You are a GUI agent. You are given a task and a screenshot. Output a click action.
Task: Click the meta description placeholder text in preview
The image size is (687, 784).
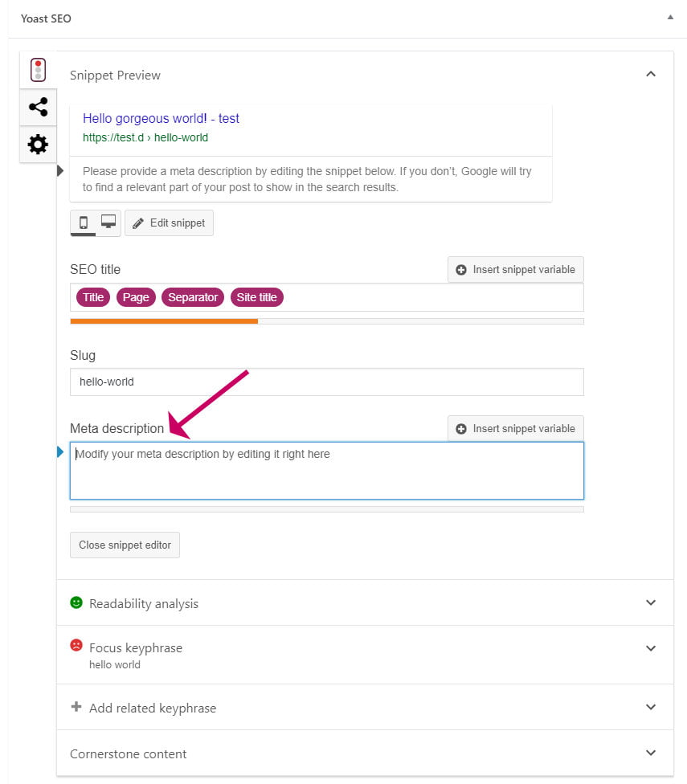tap(307, 179)
